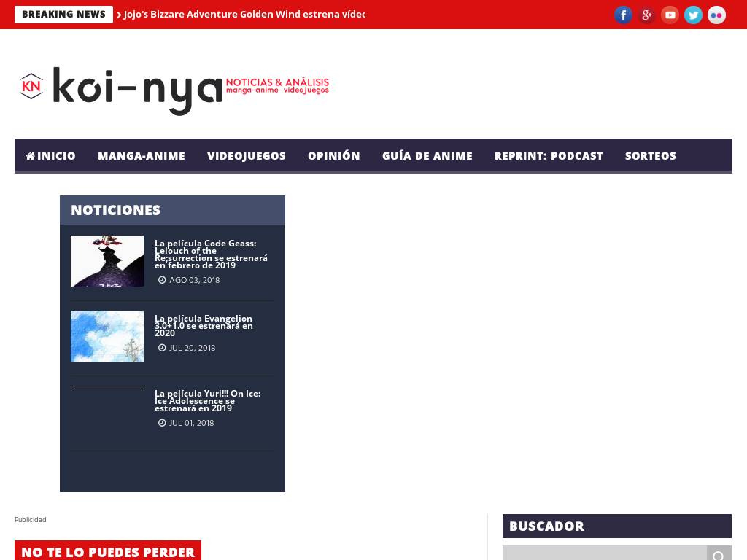Image resolution: width=747 pixels, height=560 pixels.
Task: Open the Google Plus social icon
Action: pos(646,15)
